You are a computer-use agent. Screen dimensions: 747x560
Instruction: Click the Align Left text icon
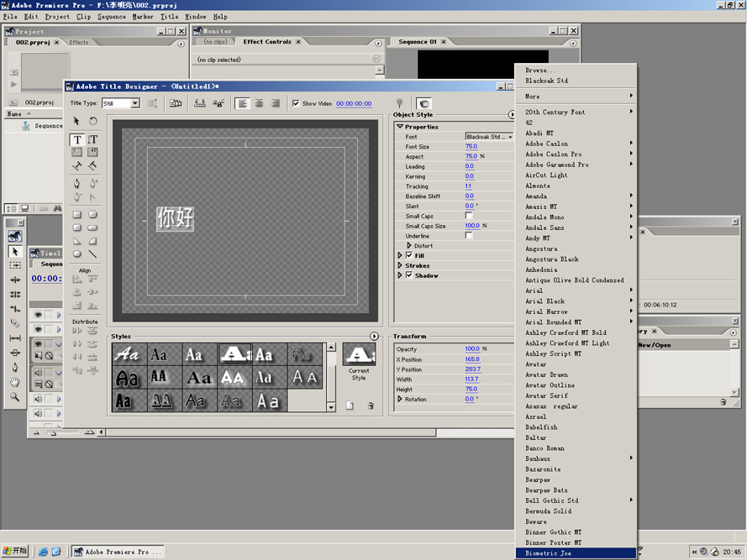pos(243,103)
